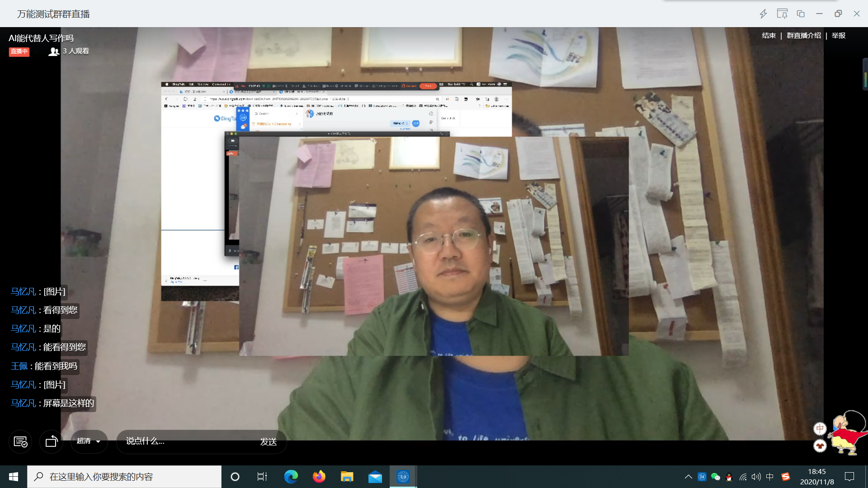Viewport: 868px width, 488px height.
Task: Click the share/forward live stream icon
Action: (x=52, y=441)
